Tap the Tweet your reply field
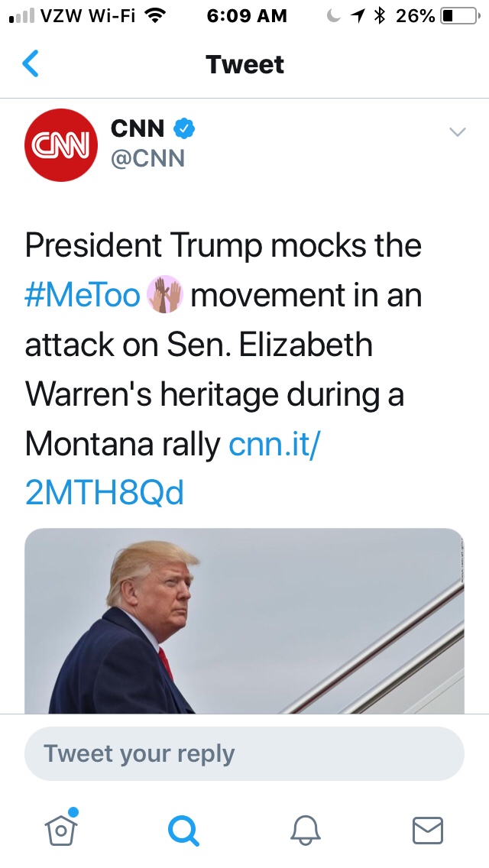489x868 pixels. (244, 753)
